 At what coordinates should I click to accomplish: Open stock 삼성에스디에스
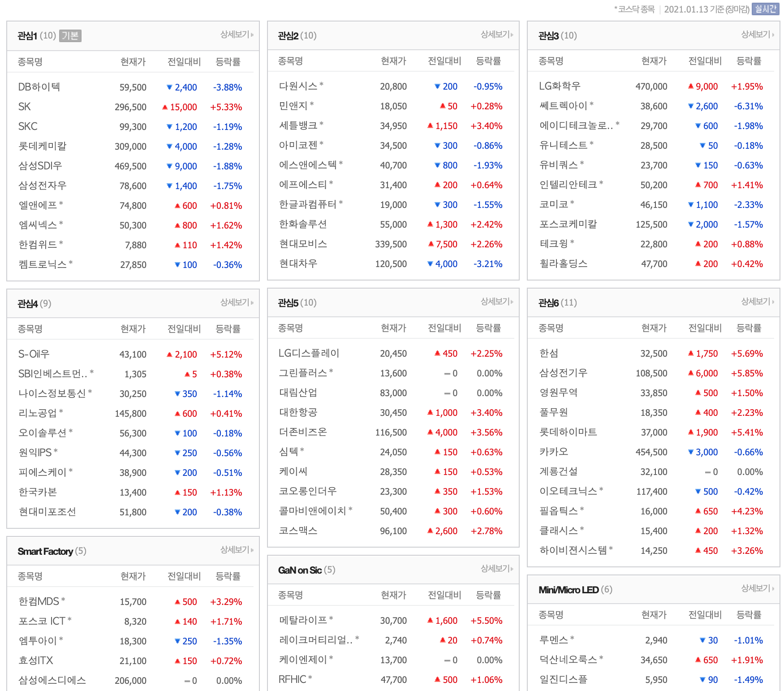[52, 680]
